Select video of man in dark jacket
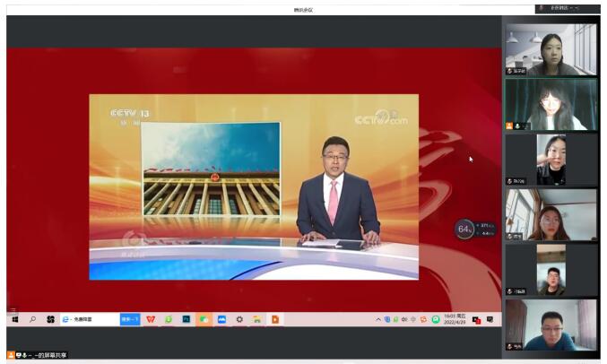The width and height of the screenshot is (607, 364). [551, 270]
